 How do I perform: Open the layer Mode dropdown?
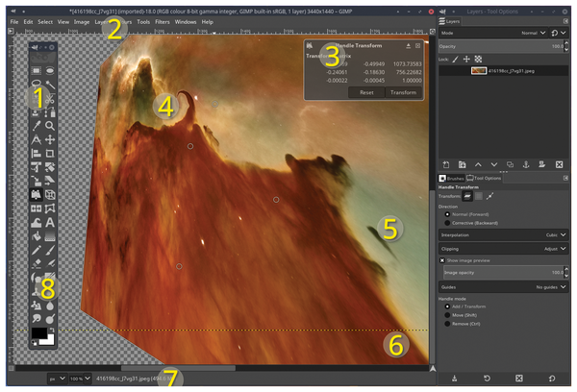click(x=492, y=33)
